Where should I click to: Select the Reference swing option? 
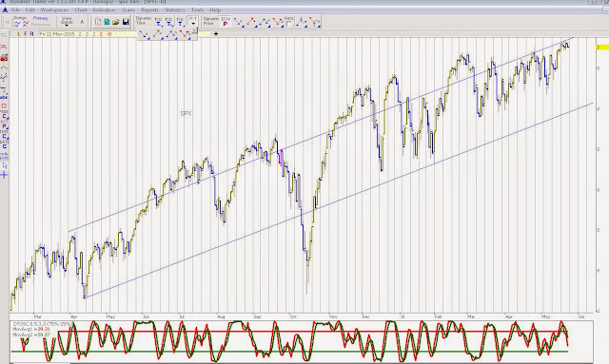(x=40, y=25)
